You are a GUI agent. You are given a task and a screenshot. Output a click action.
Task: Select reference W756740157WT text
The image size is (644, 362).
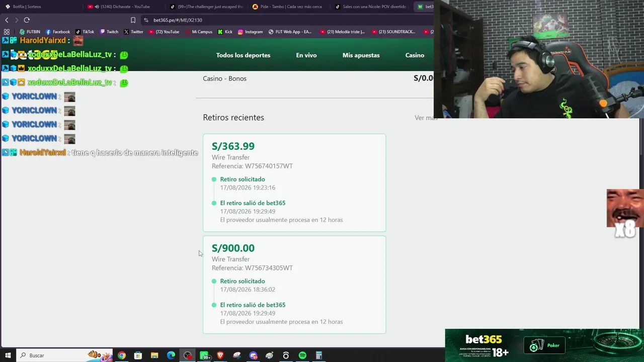pyautogui.click(x=269, y=166)
